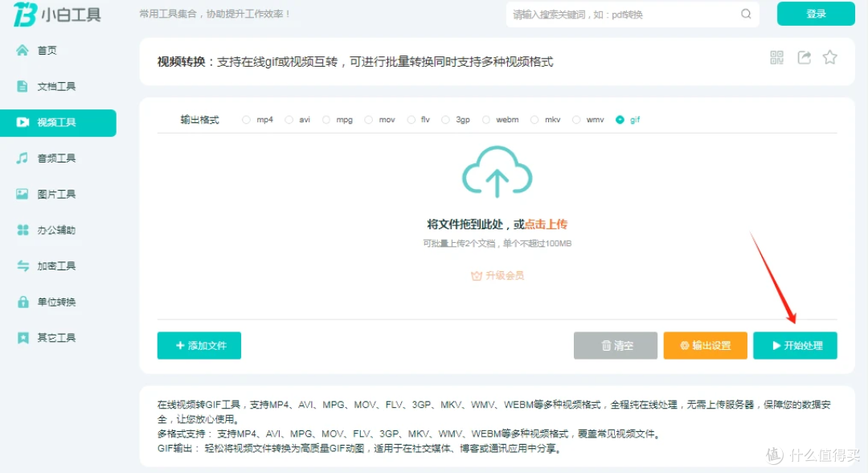Click the cloud upload icon
868x473 pixels.
coord(497,171)
